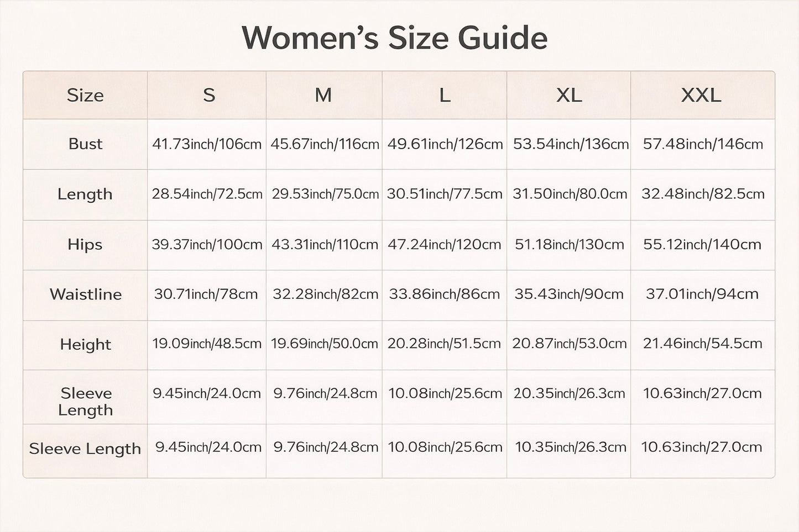Click the Women's Size Guide title
This screenshot has height=532, width=799.
(x=395, y=38)
